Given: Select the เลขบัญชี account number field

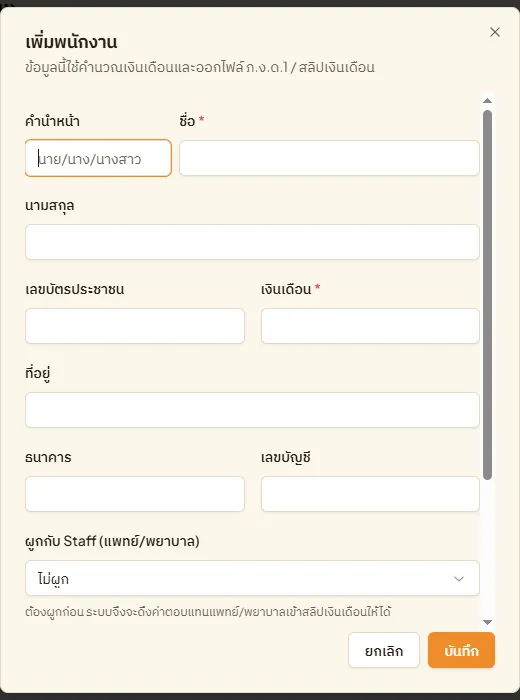Looking at the screenshot, I should click(370, 494).
